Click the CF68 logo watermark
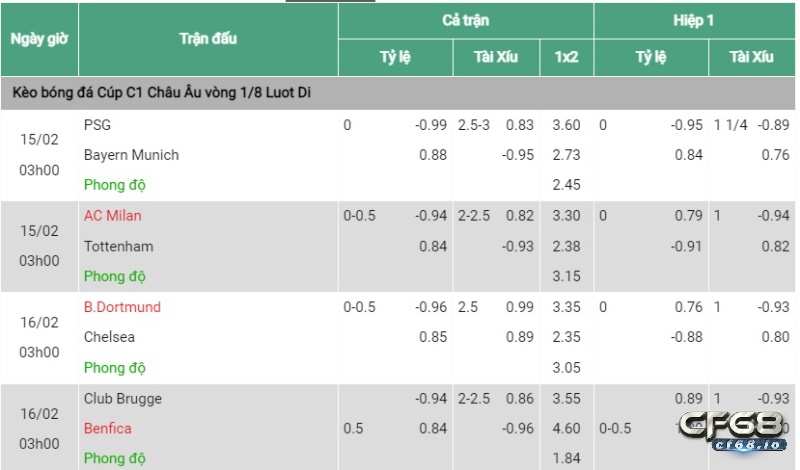Viewport: 800px width, 470px height. [732, 432]
